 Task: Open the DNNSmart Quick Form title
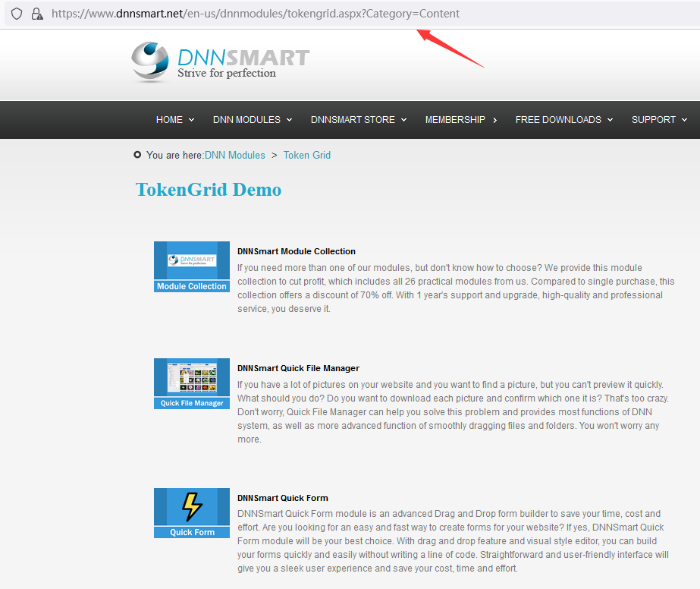(283, 498)
